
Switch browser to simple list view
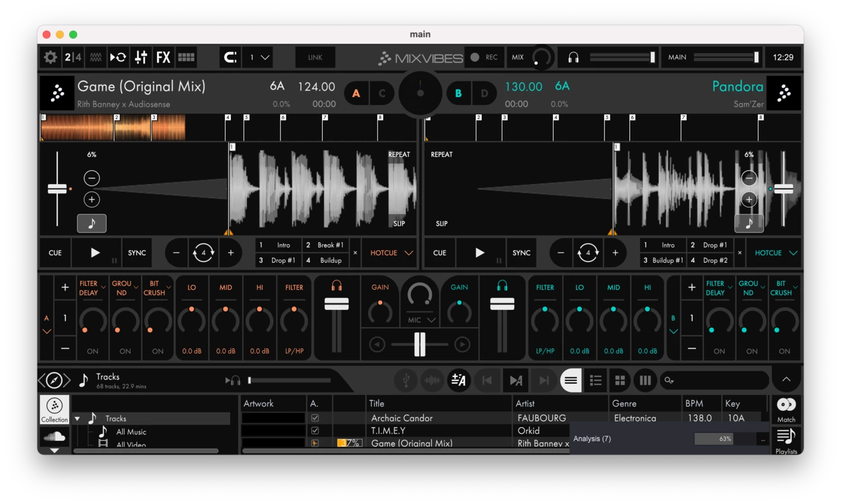tap(571, 381)
